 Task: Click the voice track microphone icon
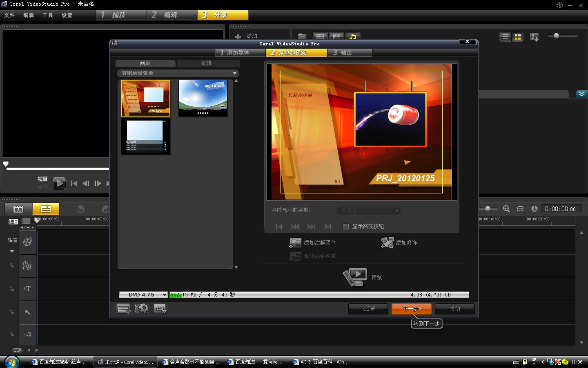click(27, 312)
